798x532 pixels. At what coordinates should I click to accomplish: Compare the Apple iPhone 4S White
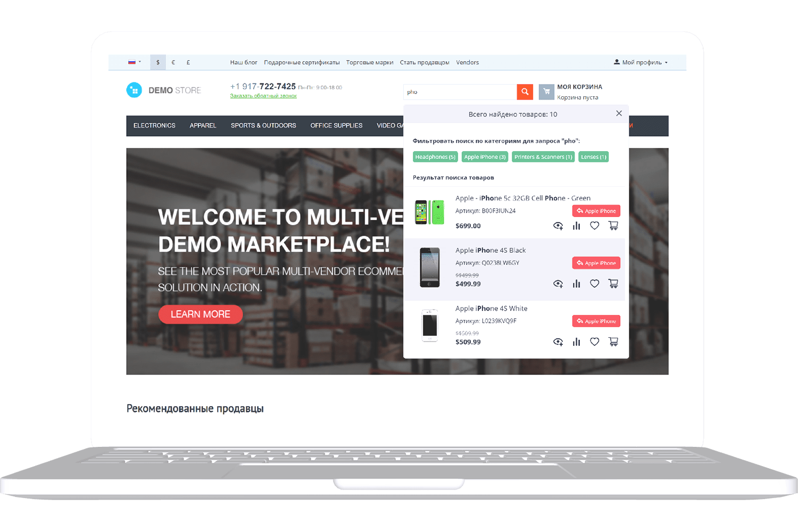click(576, 342)
